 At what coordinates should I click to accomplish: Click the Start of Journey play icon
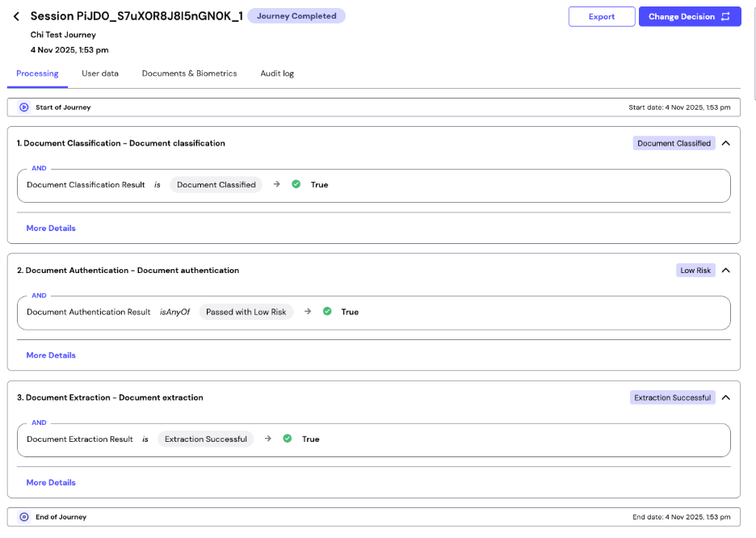click(x=23, y=107)
